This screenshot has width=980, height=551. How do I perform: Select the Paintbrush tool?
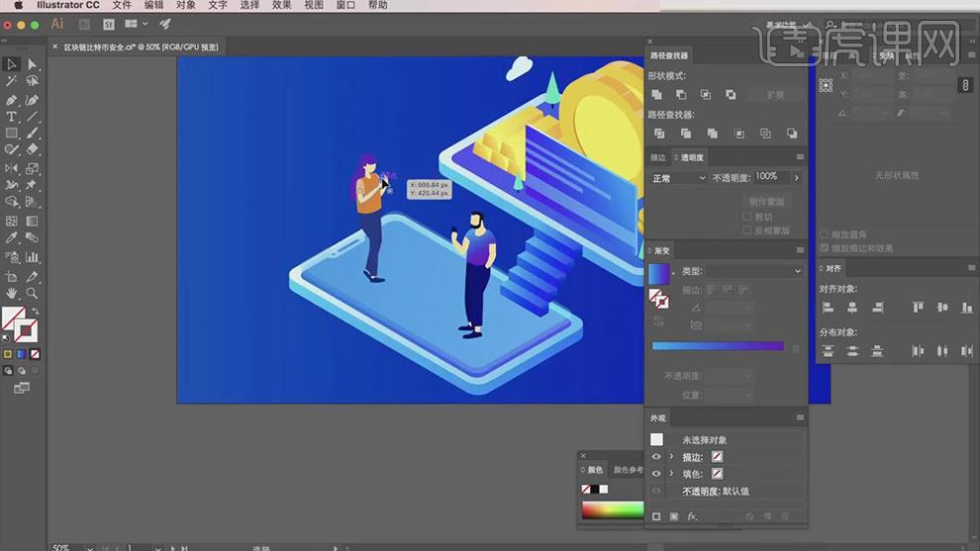(32, 134)
